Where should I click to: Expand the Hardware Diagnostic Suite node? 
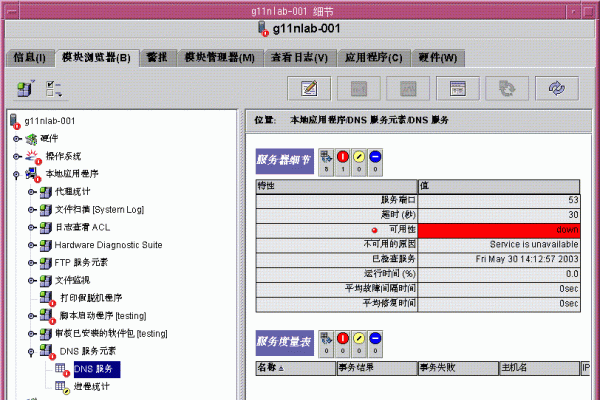(x=32, y=245)
